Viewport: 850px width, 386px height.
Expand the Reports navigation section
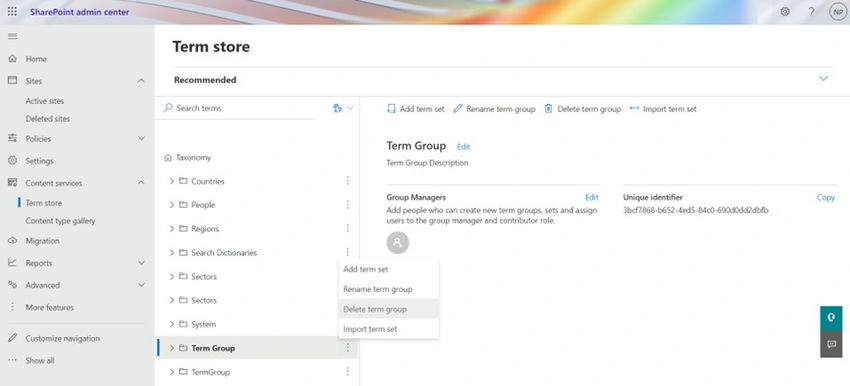tap(141, 263)
